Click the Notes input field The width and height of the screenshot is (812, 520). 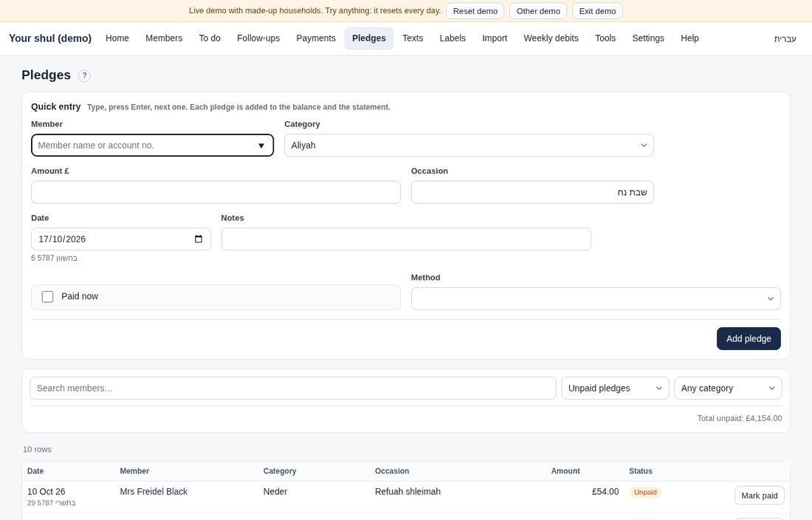pyautogui.click(x=406, y=239)
